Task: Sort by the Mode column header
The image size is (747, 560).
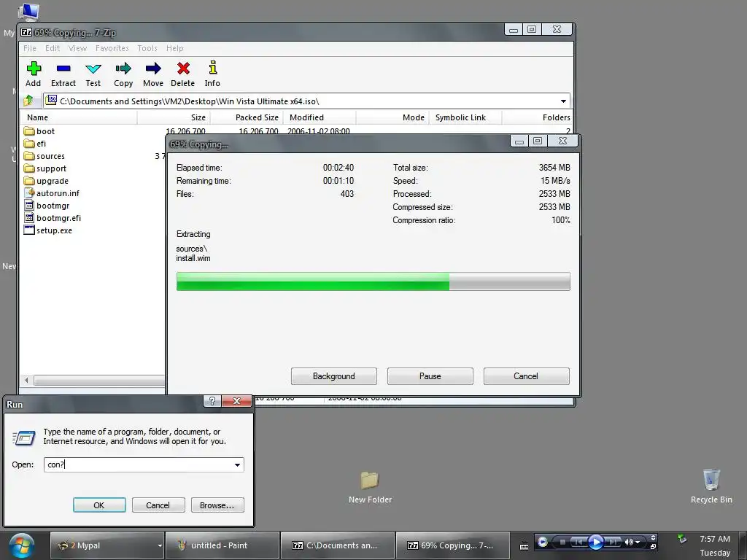Action: click(x=392, y=117)
